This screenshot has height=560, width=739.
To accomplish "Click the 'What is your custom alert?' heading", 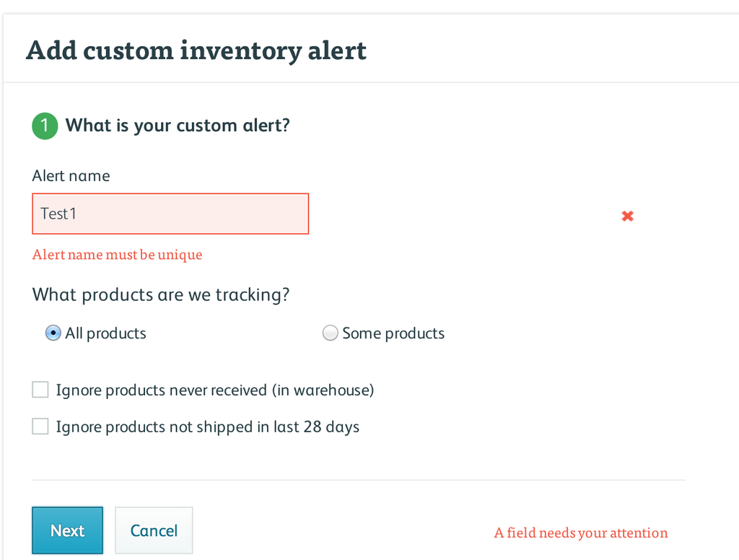I will click(x=178, y=126).
